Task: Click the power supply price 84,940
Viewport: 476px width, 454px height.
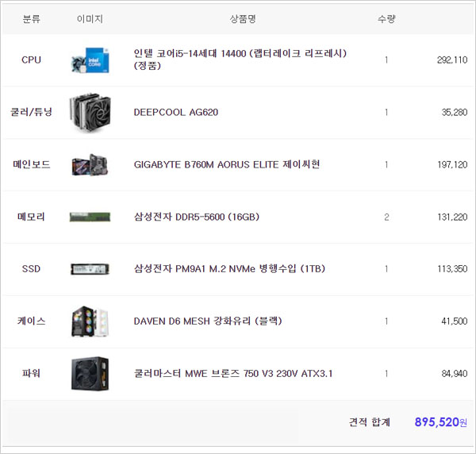Action: coord(455,373)
